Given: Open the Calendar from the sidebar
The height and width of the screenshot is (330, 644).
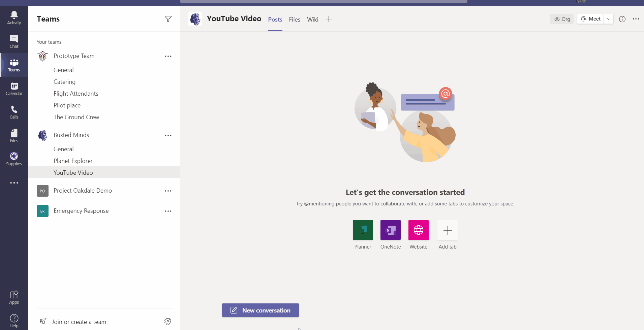Looking at the screenshot, I should click(14, 88).
